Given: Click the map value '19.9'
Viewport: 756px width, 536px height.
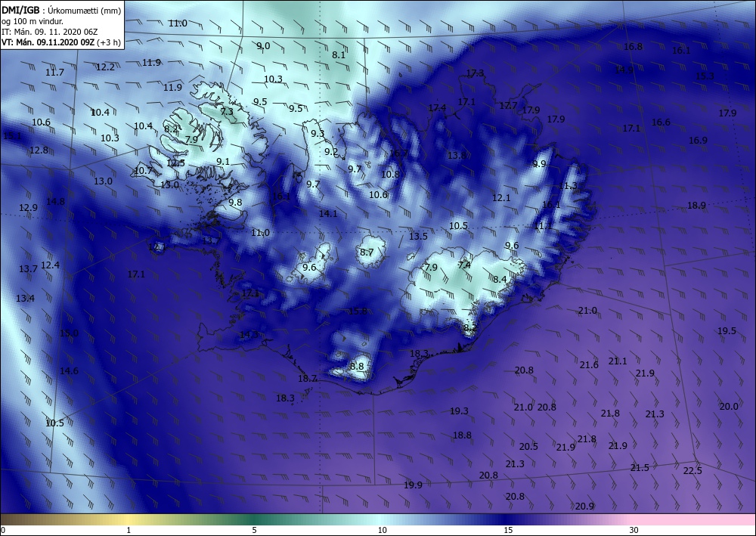Looking at the screenshot, I should pyautogui.click(x=413, y=485).
